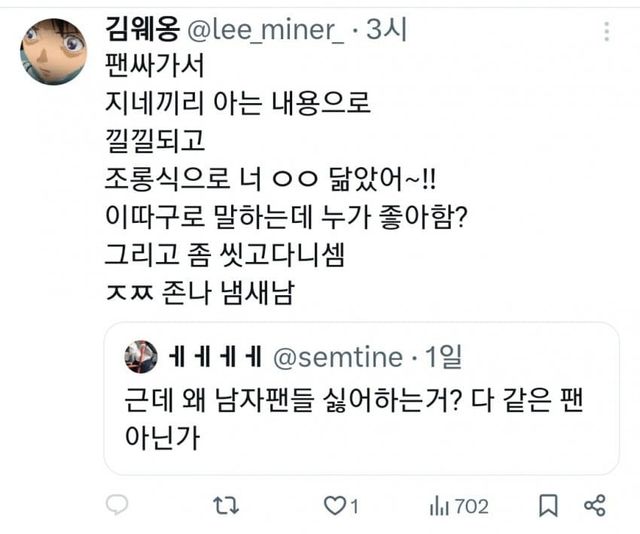Image resolution: width=640 pixels, height=534 pixels.
Task: Click the reply speech bubble icon
Action: point(117,507)
